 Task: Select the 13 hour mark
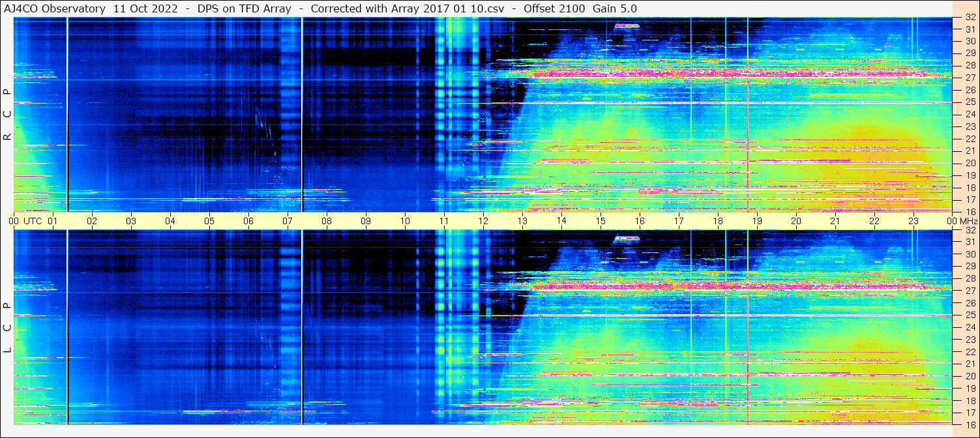[522, 222]
